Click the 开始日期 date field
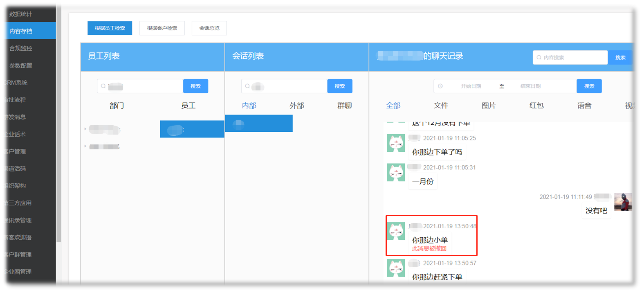 (x=471, y=86)
